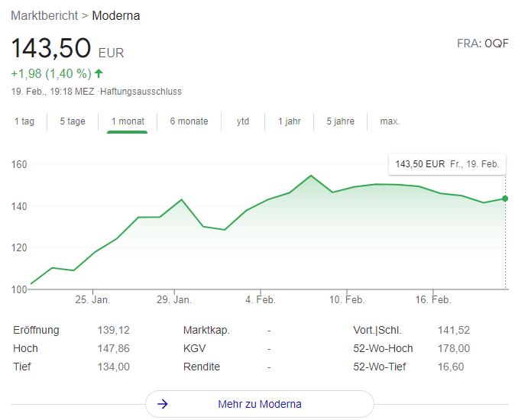Click the Hoch value 147,86
515x420 pixels.
113,348
